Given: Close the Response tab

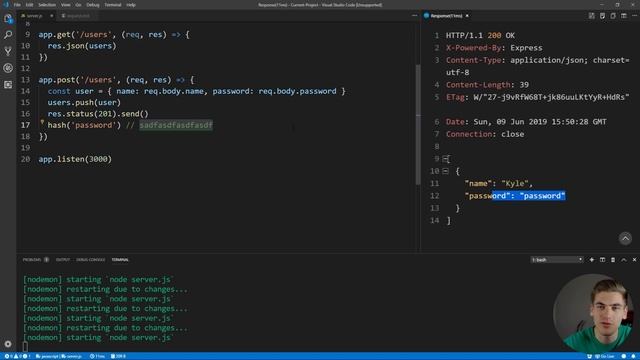Looking at the screenshot, I should (467, 16).
